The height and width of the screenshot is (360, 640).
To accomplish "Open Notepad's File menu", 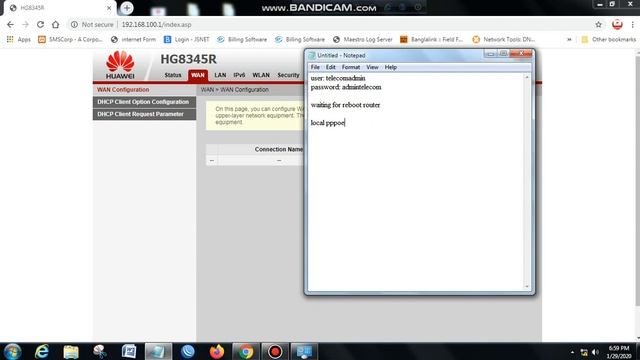I will [315, 67].
